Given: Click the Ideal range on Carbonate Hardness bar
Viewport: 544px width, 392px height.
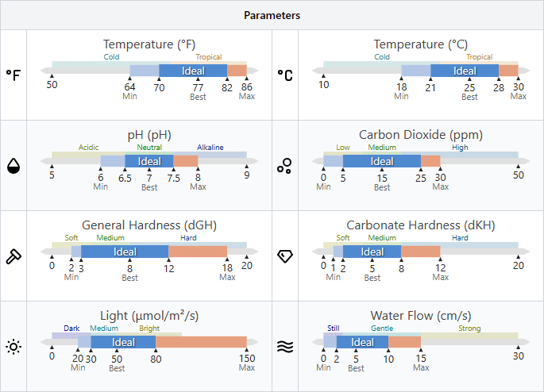Looking at the screenshot, I should [372, 252].
